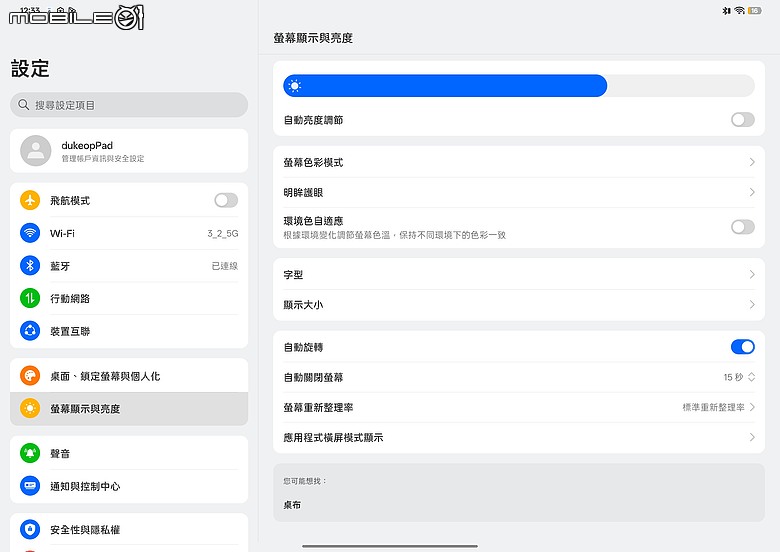Click the 管理帳戶資訊與安全設定 subtitle

pos(102,159)
